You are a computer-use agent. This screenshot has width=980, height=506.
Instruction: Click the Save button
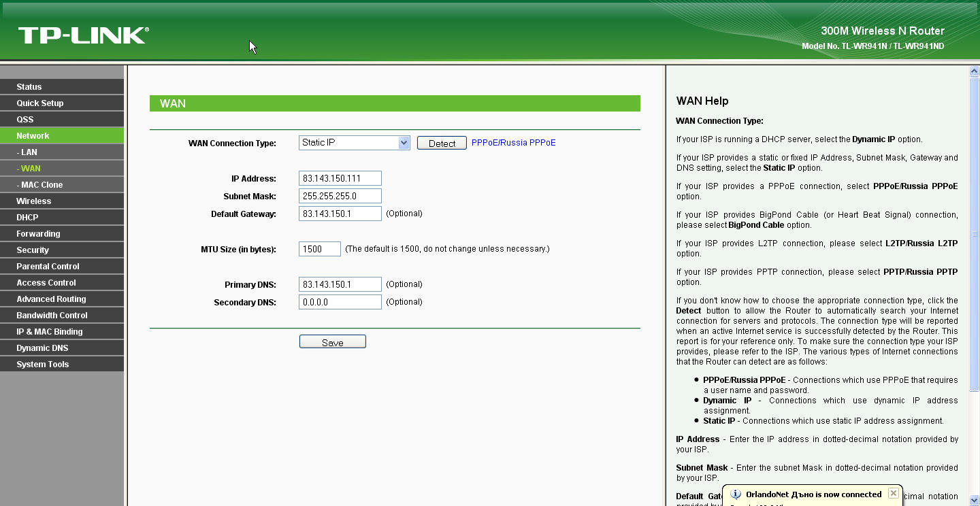pos(332,342)
